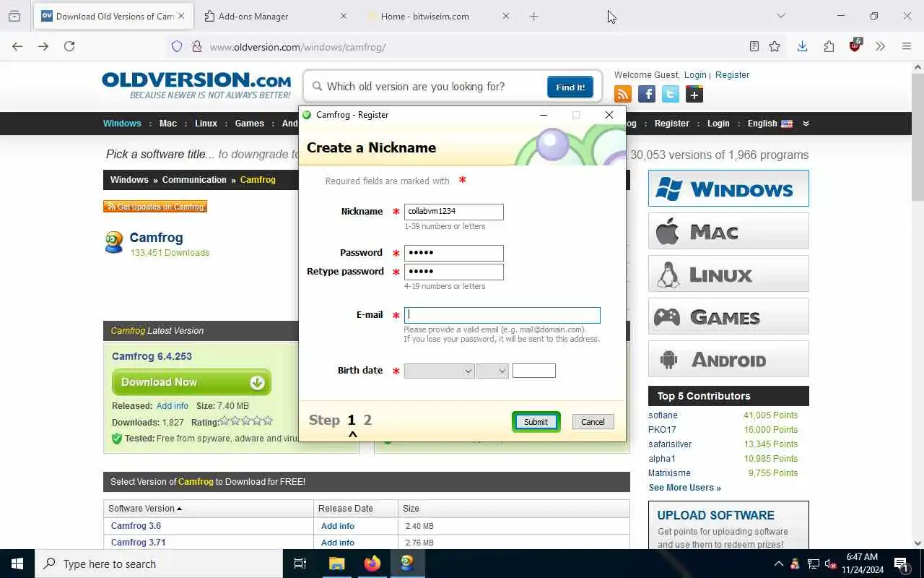This screenshot has height=578, width=924.
Task: Show hidden tray icons chevron
Action: click(x=778, y=564)
